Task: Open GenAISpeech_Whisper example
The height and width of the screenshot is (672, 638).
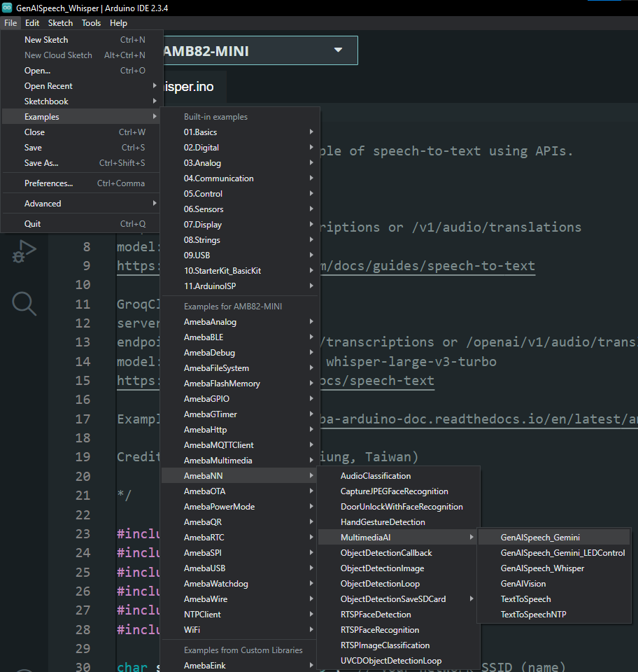Action: point(554,568)
